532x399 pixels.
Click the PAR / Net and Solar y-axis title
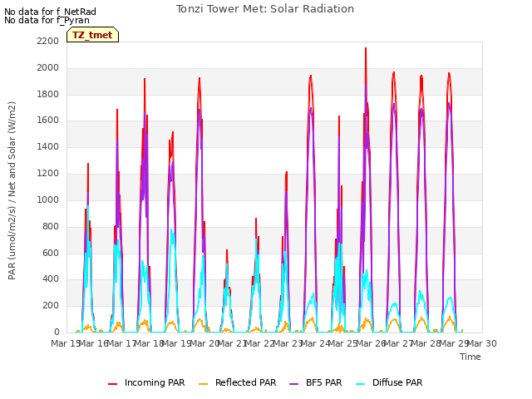pos(12,190)
